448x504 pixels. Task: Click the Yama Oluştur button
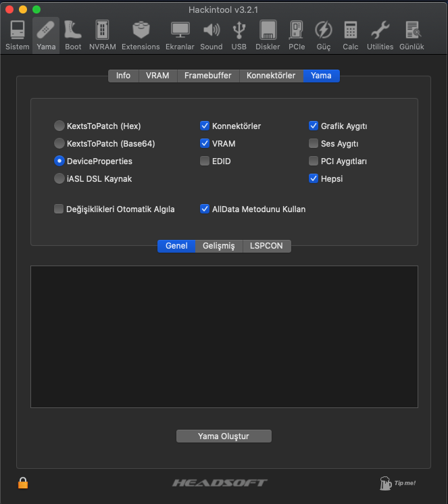pos(224,436)
